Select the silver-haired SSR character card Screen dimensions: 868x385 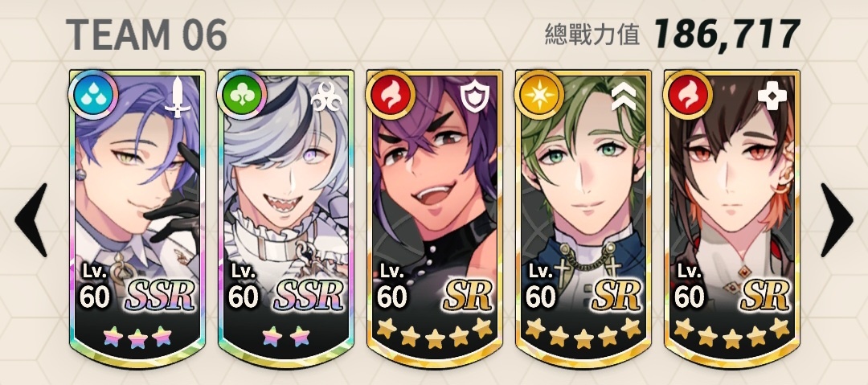285,219
